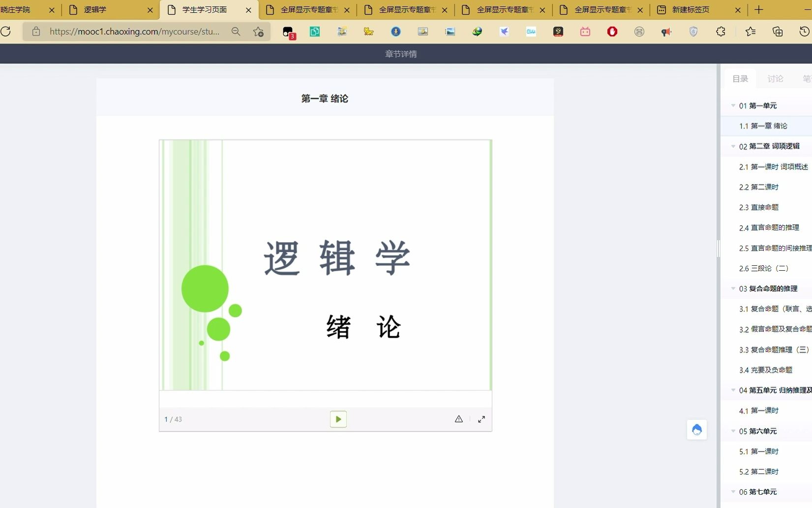This screenshot has height=508, width=812.
Task: Open extension with red 3 badge
Action: point(289,32)
